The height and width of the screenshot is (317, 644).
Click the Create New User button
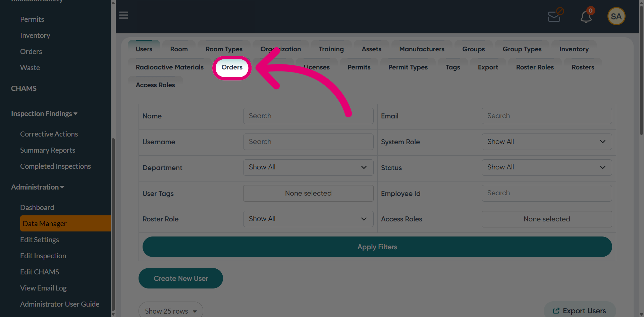pyautogui.click(x=181, y=278)
